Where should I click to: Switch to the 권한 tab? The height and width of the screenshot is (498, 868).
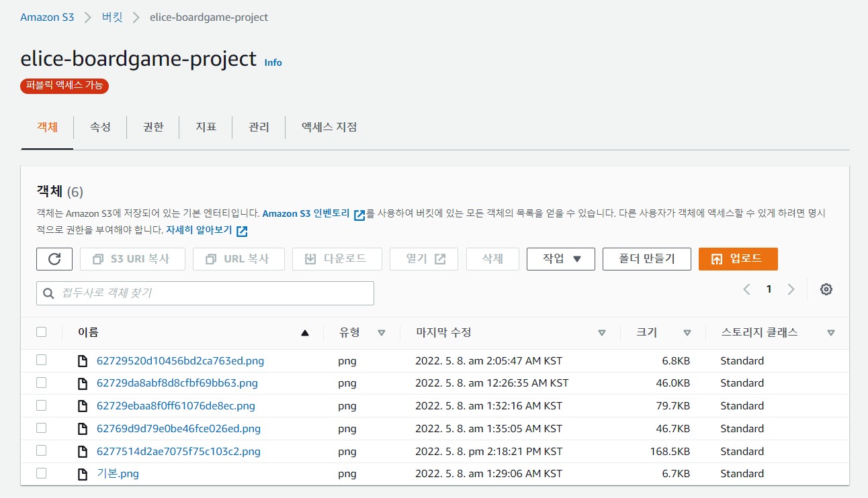153,127
